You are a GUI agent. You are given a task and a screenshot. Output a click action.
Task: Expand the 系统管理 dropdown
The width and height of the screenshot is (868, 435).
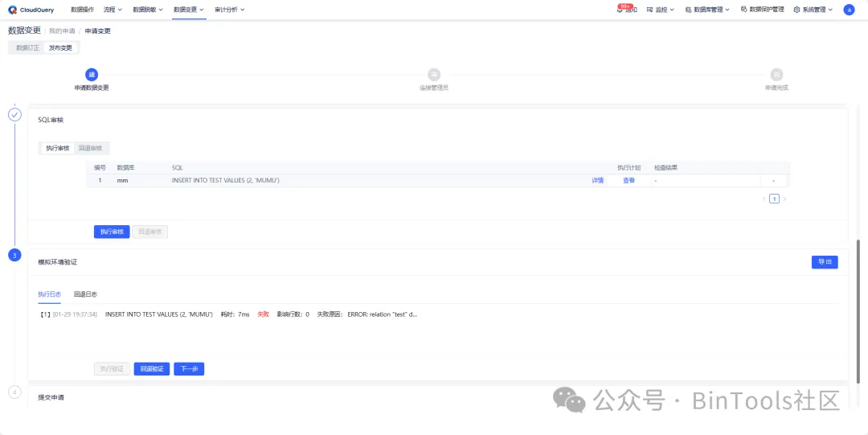[813, 10]
